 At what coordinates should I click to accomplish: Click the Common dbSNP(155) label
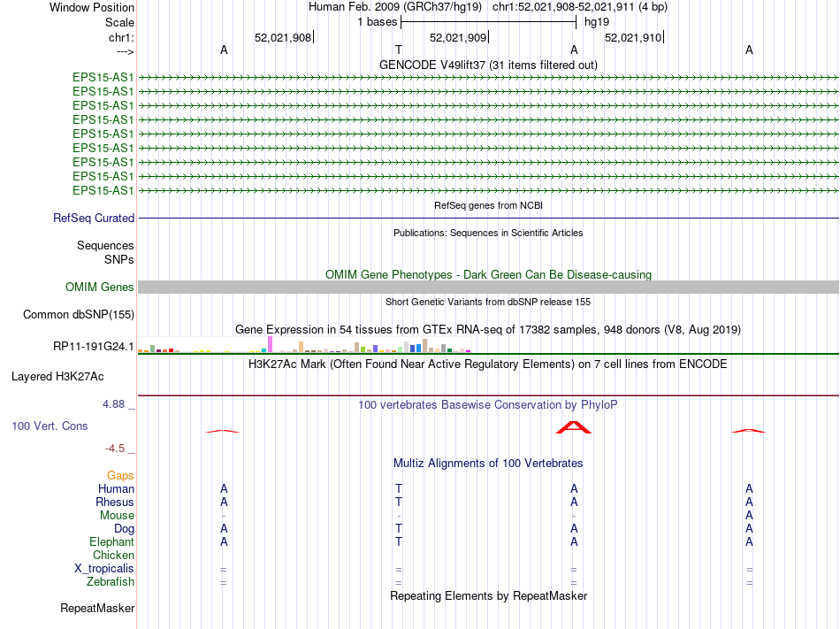point(78,315)
